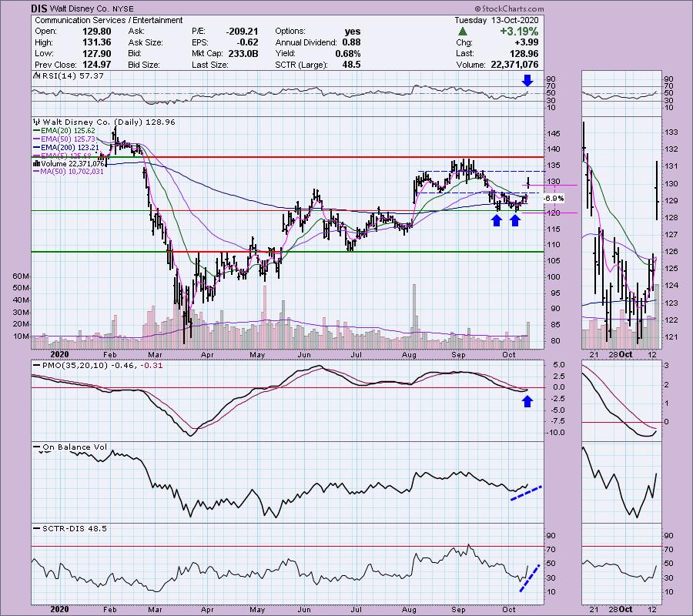Click the Yield value 0.68%
693x616 pixels.
pos(348,53)
